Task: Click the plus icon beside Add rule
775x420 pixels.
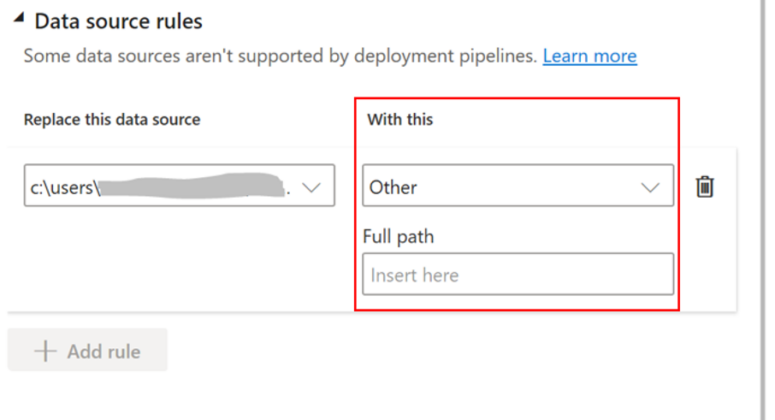Action: 46,351
